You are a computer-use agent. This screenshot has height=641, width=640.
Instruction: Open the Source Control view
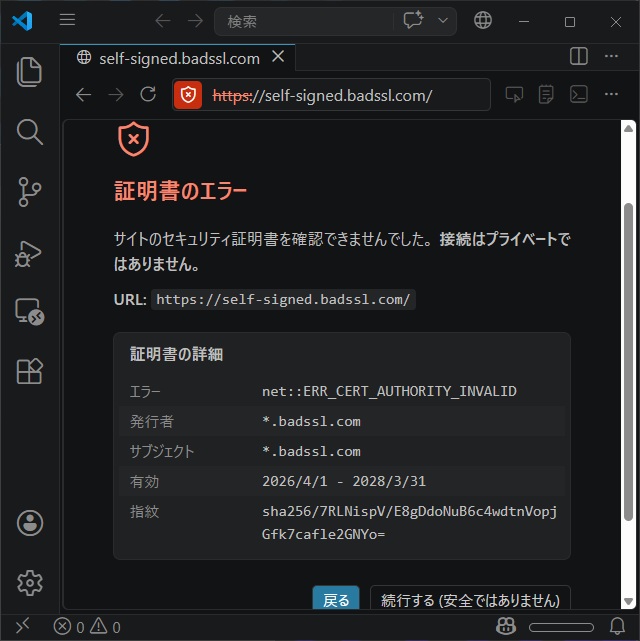pyautogui.click(x=30, y=191)
